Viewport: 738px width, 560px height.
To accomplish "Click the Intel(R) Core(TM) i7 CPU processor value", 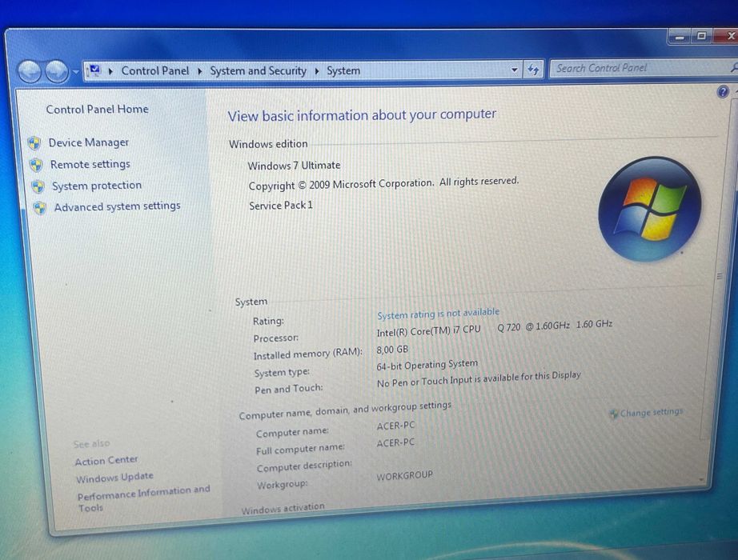I will pyautogui.click(x=494, y=328).
